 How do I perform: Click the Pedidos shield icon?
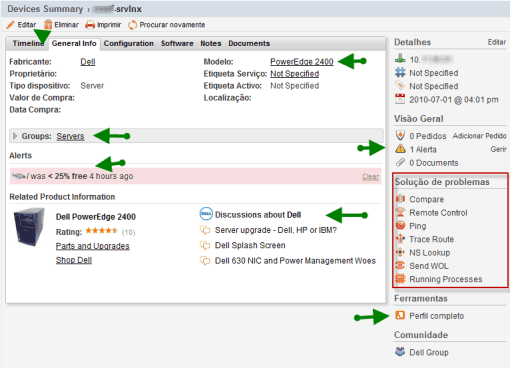point(400,135)
